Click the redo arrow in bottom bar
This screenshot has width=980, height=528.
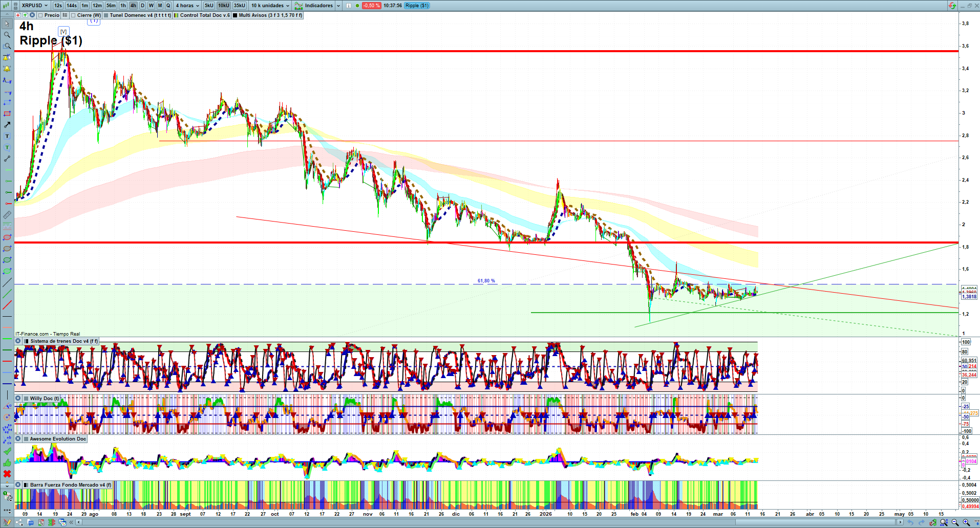[921, 522]
